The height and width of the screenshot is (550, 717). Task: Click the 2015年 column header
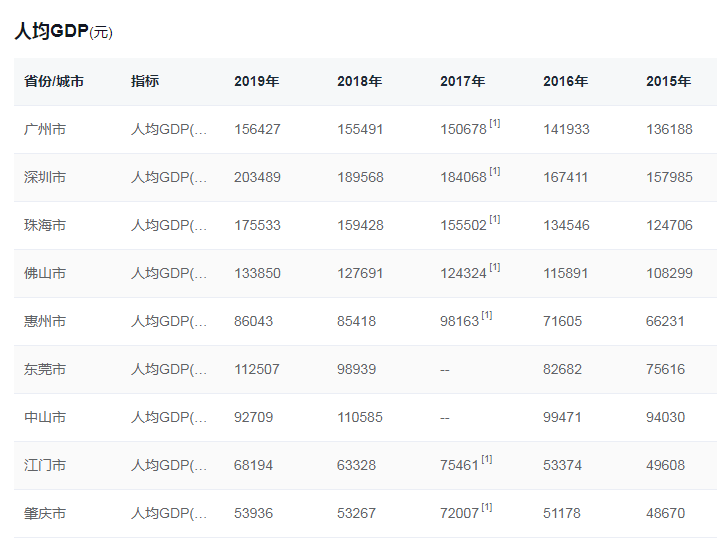(668, 82)
